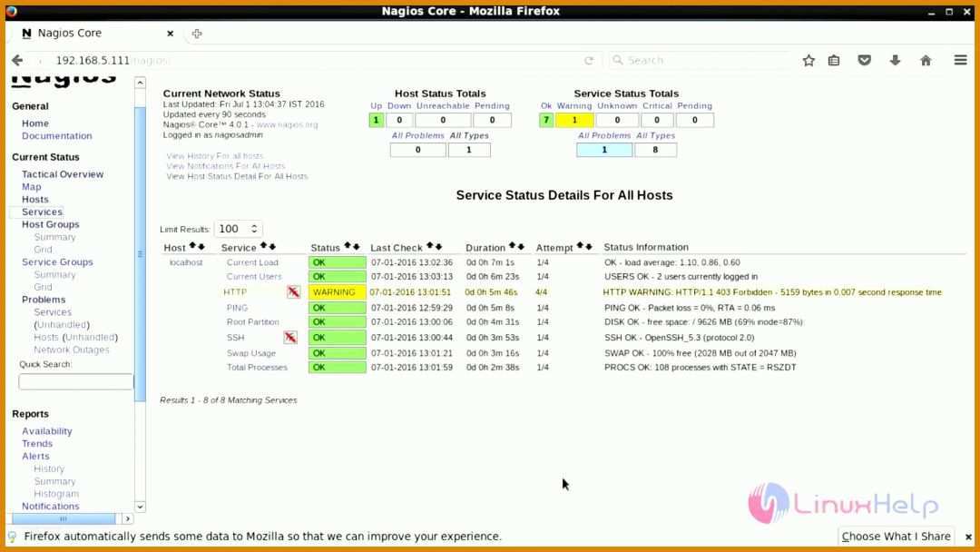Sort Last Check column ascending arrow
The height and width of the screenshot is (552, 980).
[429, 246]
